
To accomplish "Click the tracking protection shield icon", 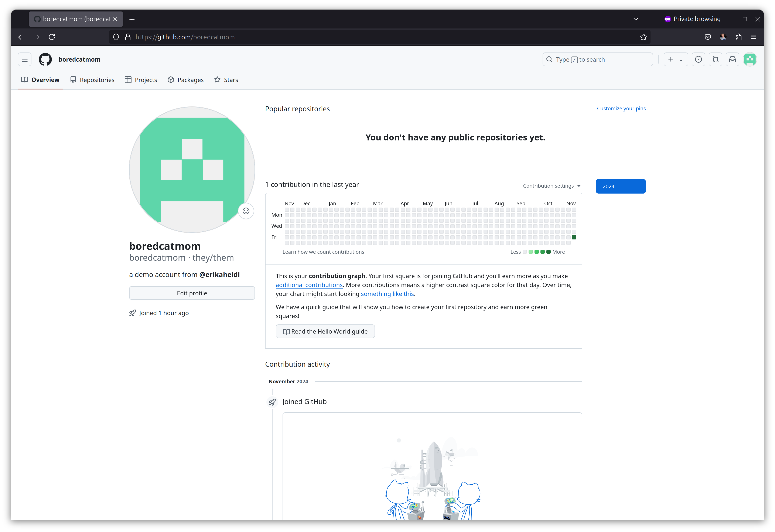I will click(x=116, y=37).
